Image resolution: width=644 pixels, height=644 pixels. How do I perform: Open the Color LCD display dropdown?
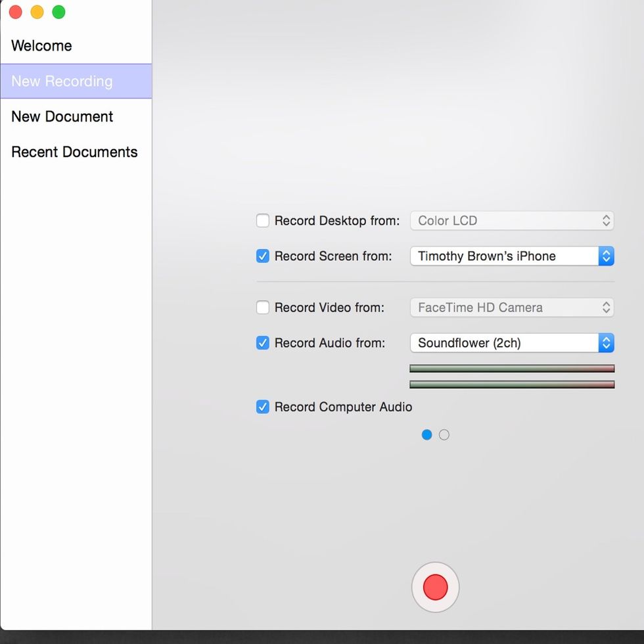(511, 221)
